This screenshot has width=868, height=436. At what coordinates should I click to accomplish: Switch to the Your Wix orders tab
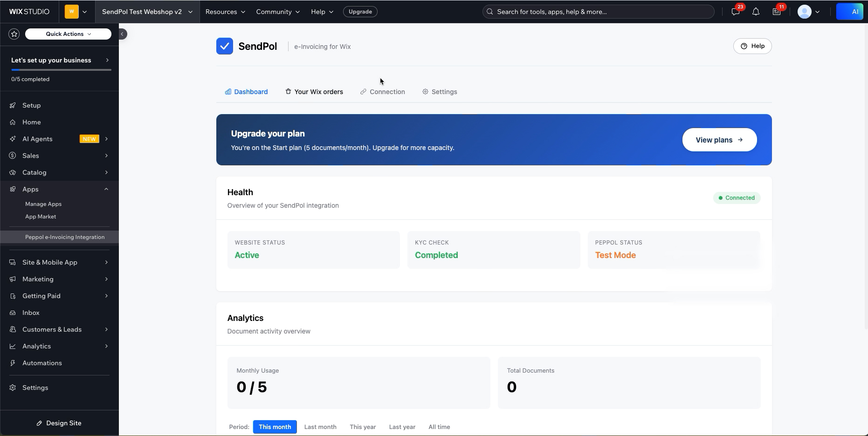tap(314, 92)
